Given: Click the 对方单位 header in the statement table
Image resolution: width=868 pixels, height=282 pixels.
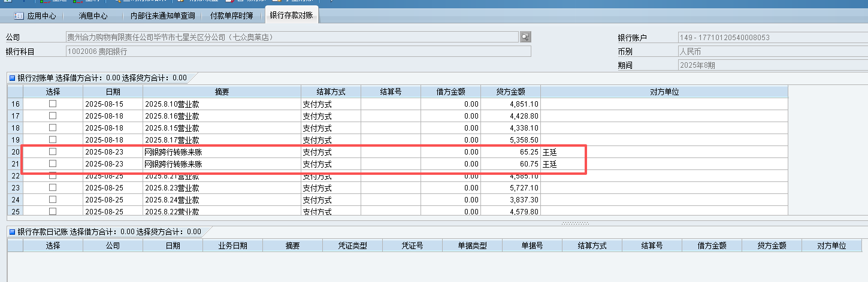Looking at the screenshot, I should tap(664, 92).
